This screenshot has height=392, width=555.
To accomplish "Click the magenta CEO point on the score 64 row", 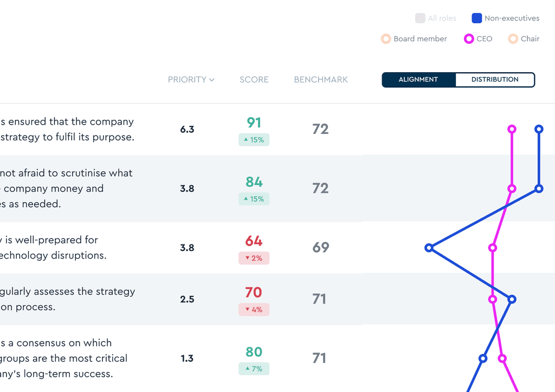I will pyautogui.click(x=492, y=248).
